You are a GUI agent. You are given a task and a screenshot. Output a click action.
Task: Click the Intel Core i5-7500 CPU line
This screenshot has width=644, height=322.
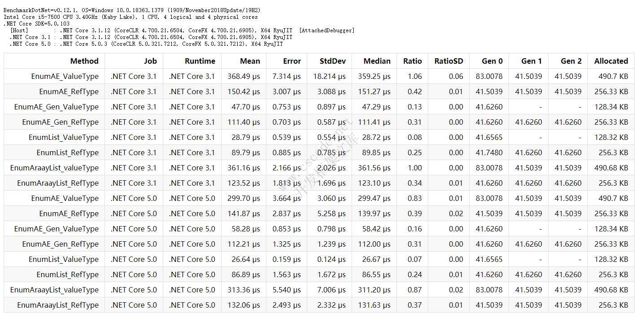point(131,17)
